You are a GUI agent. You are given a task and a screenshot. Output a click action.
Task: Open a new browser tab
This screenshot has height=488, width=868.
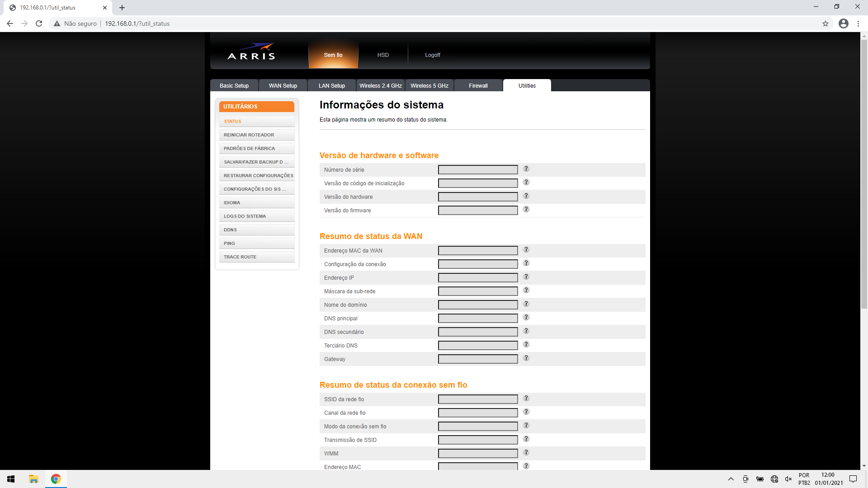122,8
